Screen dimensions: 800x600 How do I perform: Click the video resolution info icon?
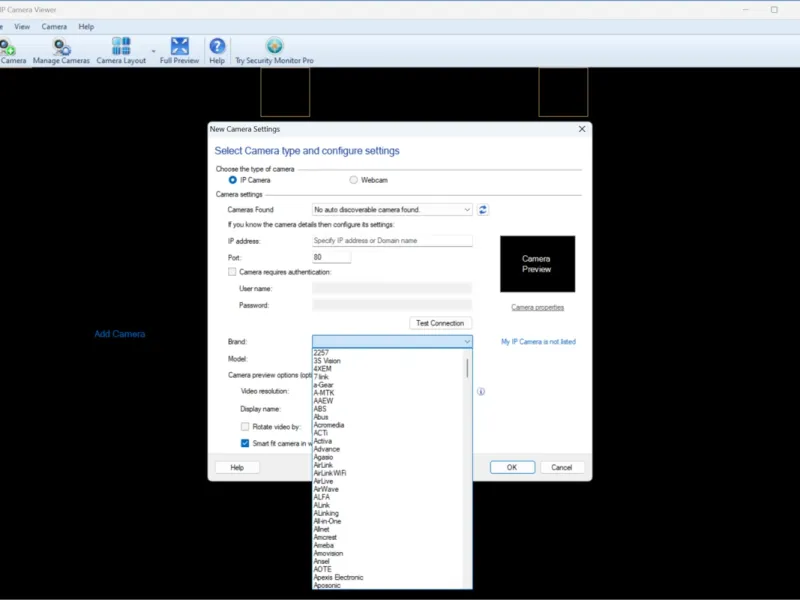click(x=481, y=391)
